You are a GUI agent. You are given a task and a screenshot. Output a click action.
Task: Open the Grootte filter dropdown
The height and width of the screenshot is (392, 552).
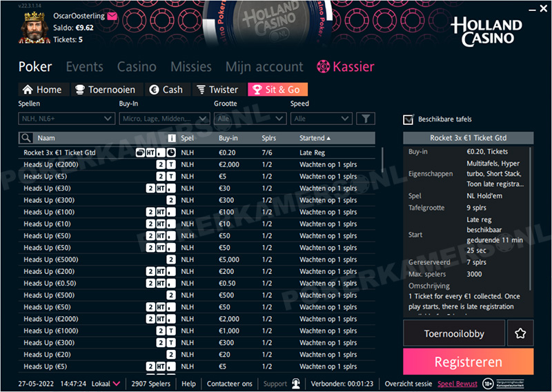click(x=250, y=119)
